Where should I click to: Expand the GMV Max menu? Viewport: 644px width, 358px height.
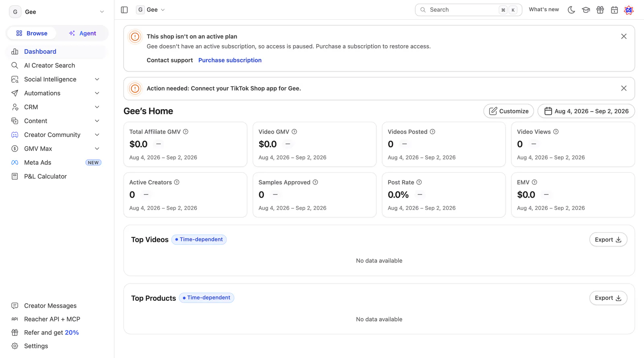point(56,149)
